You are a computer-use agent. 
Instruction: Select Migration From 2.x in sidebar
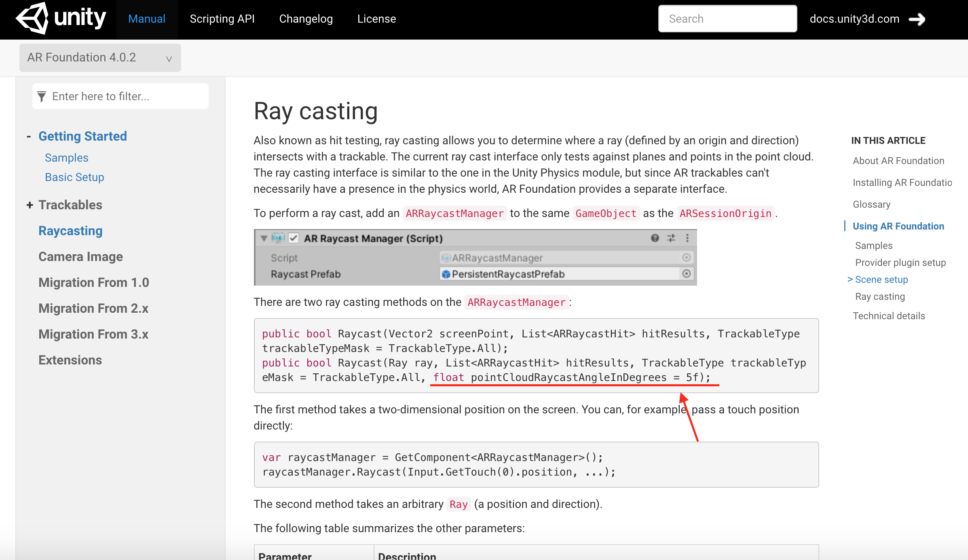(x=93, y=308)
